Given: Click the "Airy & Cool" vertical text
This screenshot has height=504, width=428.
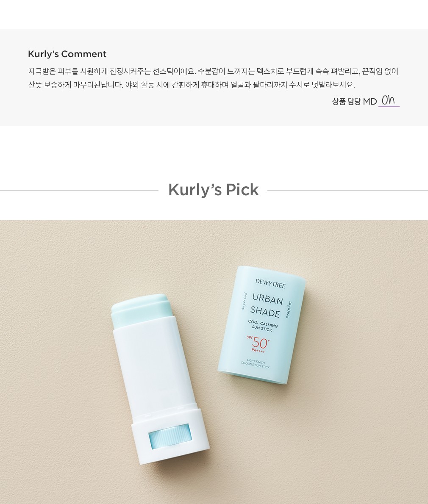Looking at the screenshot, I should (244, 301).
